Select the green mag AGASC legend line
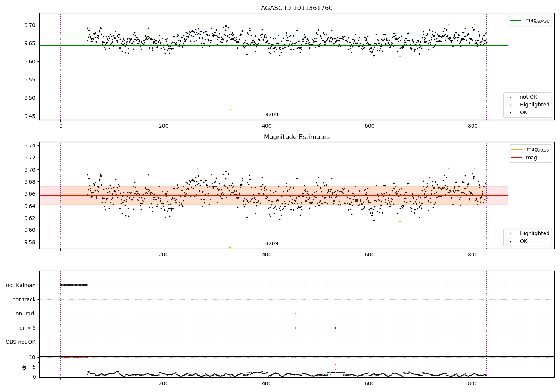The width and height of the screenshot is (560, 392). click(516, 21)
